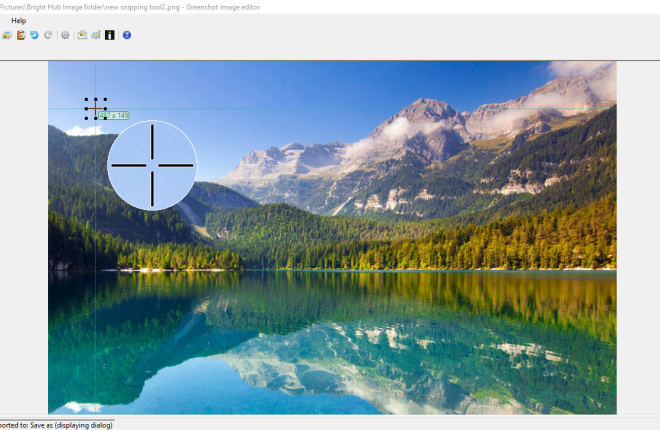Click the first picture export icon after gear
Screen dimensions: 660x430
point(82,35)
